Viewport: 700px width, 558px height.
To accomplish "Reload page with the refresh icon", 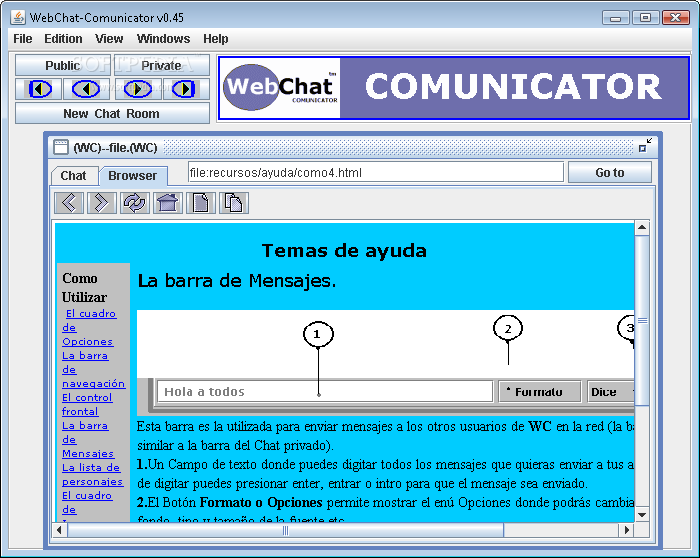I will coord(134,203).
